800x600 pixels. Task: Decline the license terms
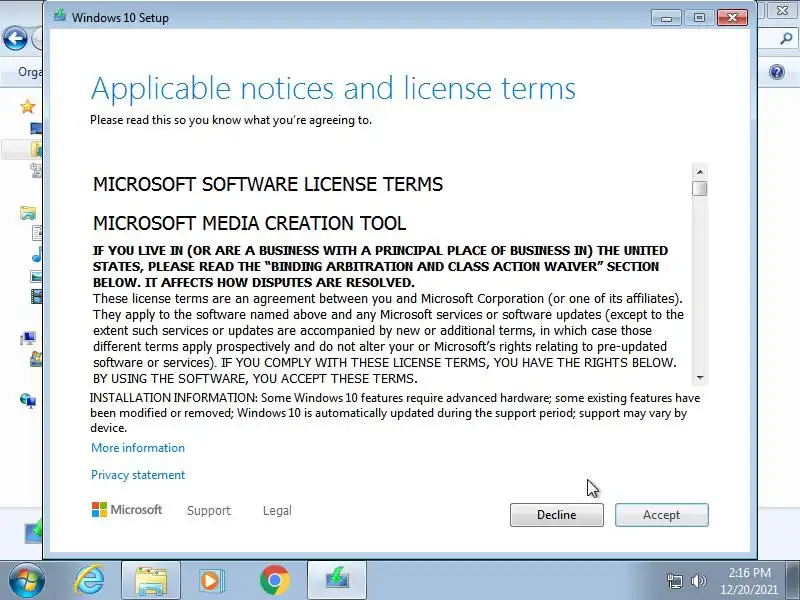click(557, 515)
